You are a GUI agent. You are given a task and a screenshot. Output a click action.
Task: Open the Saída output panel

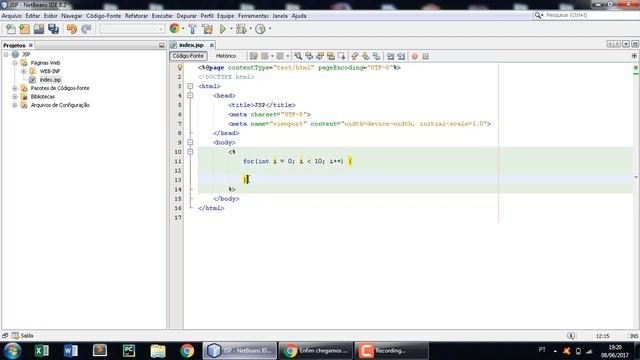coord(22,336)
